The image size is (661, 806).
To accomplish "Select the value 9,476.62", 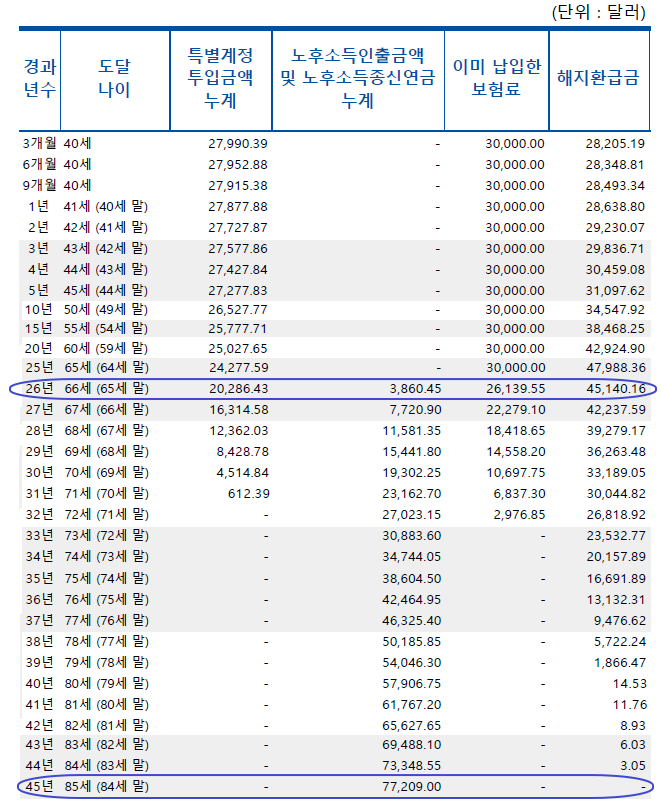I will pos(620,621).
